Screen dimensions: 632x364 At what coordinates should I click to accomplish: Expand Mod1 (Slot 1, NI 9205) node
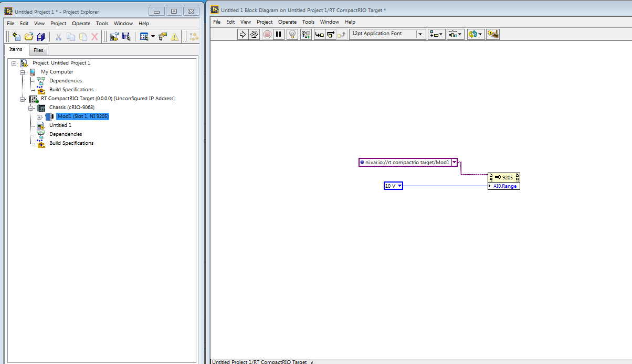pos(39,116)
